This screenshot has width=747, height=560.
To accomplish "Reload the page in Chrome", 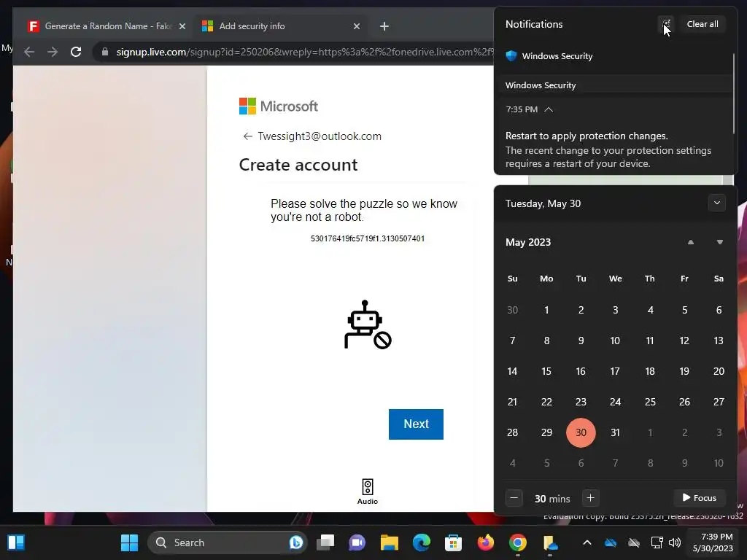I will (x=76, y=52).
